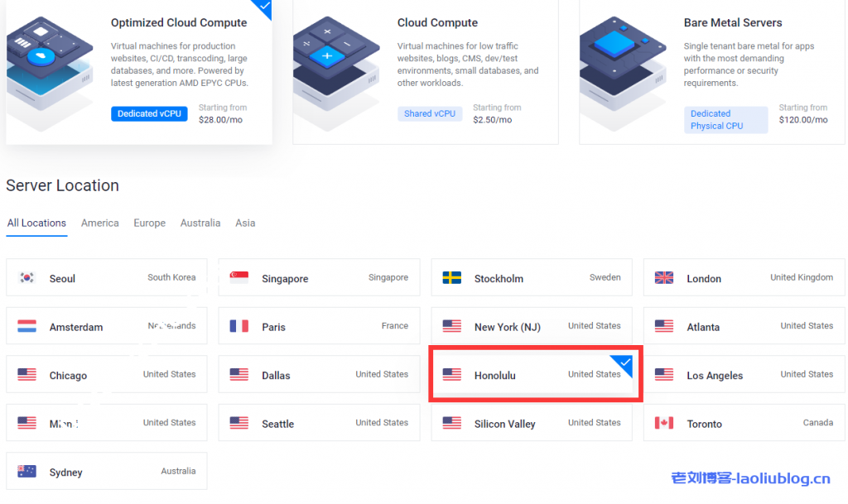848x504 pixels.
Task: Click the France flag beside Paris
Action: 239,326
